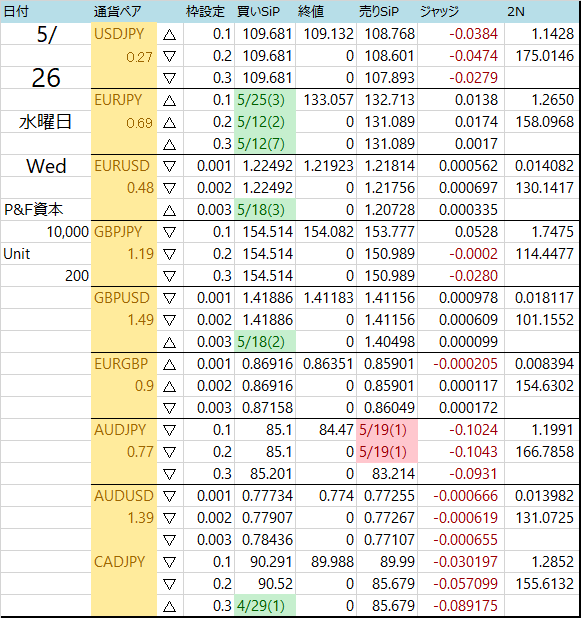Click the up triangle in EURJPY 5/12(2) row
581x618 pixels.
(x=169, y=123)
